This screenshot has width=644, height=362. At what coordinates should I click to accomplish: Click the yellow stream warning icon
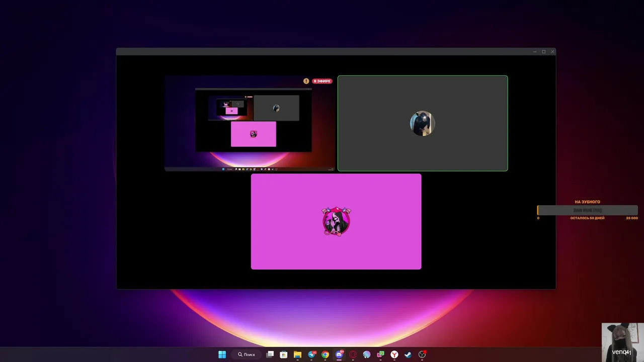click(306, 81)
